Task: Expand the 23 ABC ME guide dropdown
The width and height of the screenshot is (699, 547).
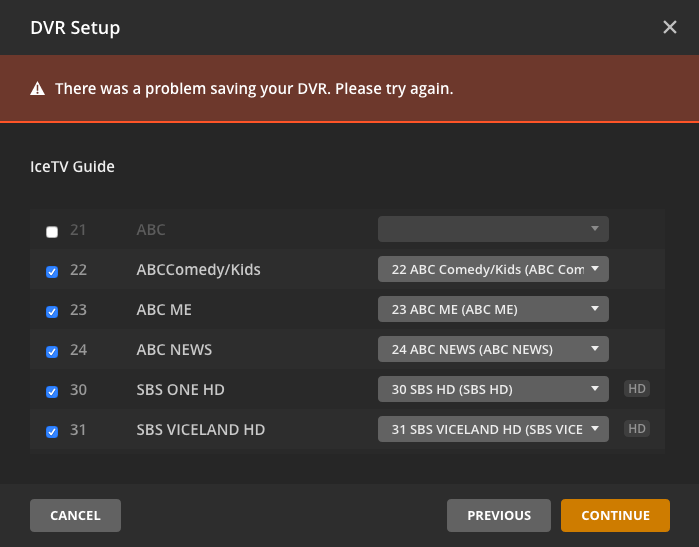Action: click(493, 309)
